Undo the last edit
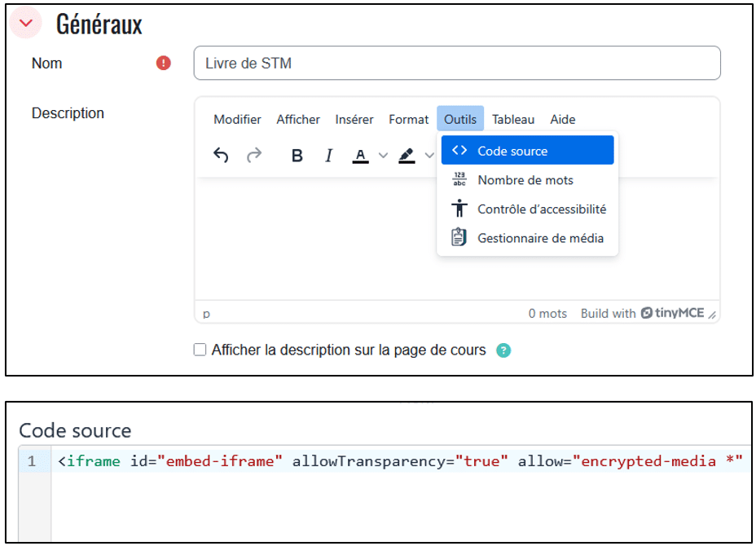This screenshot has width=756, height=546. pos(221,156)
